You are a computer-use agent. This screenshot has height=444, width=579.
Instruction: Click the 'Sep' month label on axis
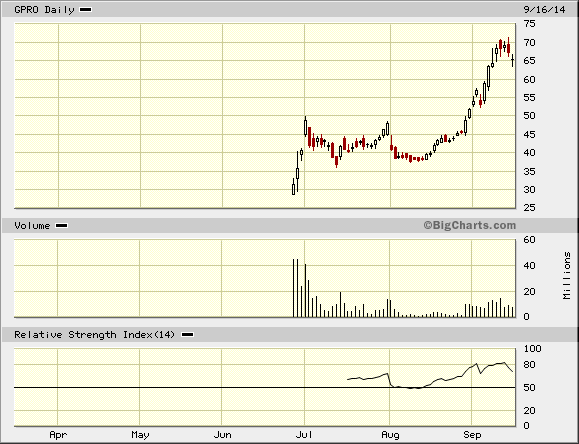[x=472, y=435]
